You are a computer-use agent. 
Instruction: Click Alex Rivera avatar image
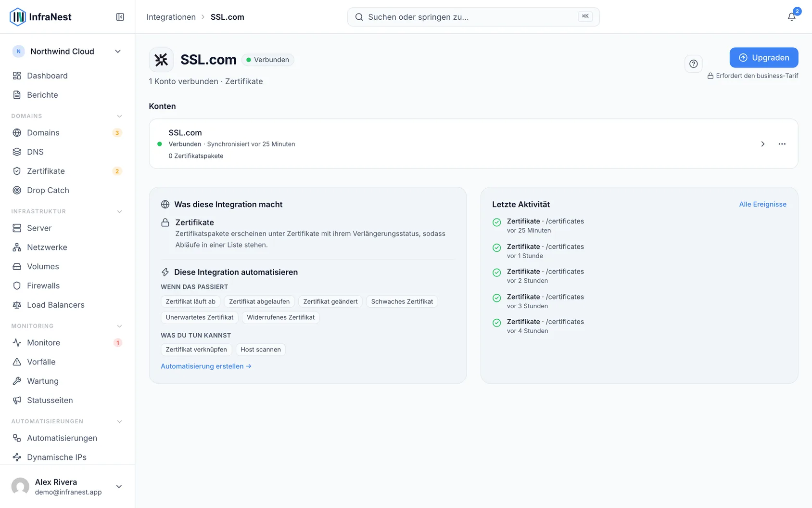click(x=20, y=486)
